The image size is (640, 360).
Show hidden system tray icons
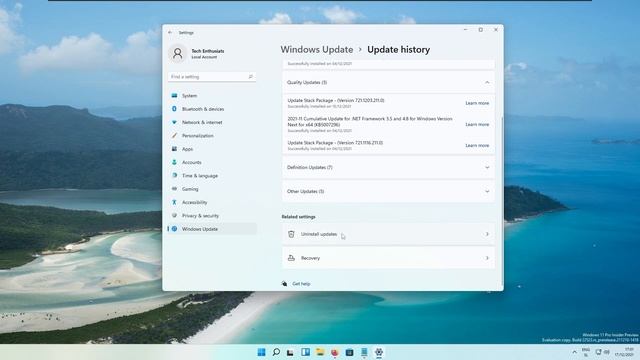pyautogui.click(x=574, y=352)
